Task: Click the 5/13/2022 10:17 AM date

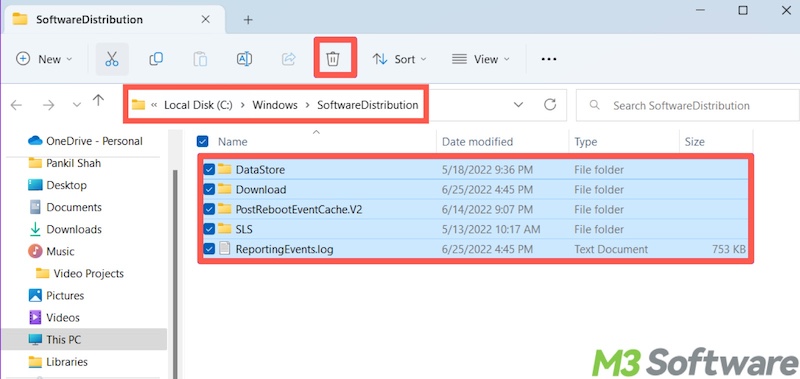Action: pos(491,230)
